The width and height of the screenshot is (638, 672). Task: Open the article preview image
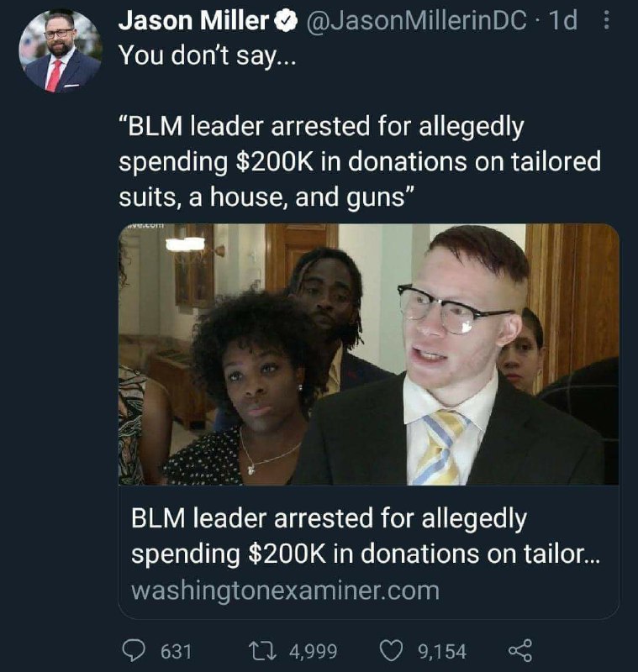click(368, 354)
